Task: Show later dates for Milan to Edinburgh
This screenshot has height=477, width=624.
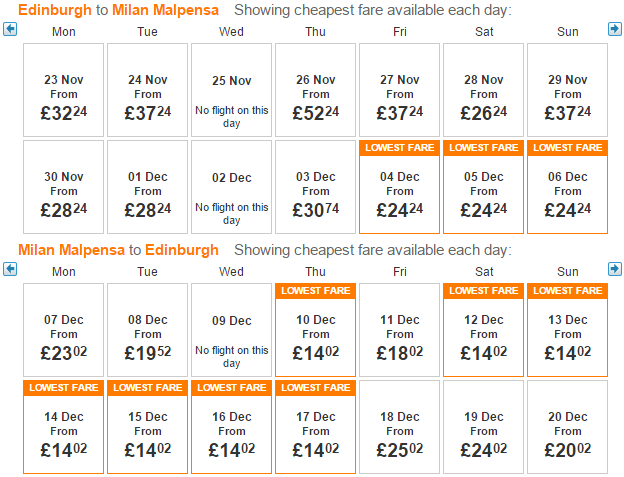Action: (x=614, y=269)
